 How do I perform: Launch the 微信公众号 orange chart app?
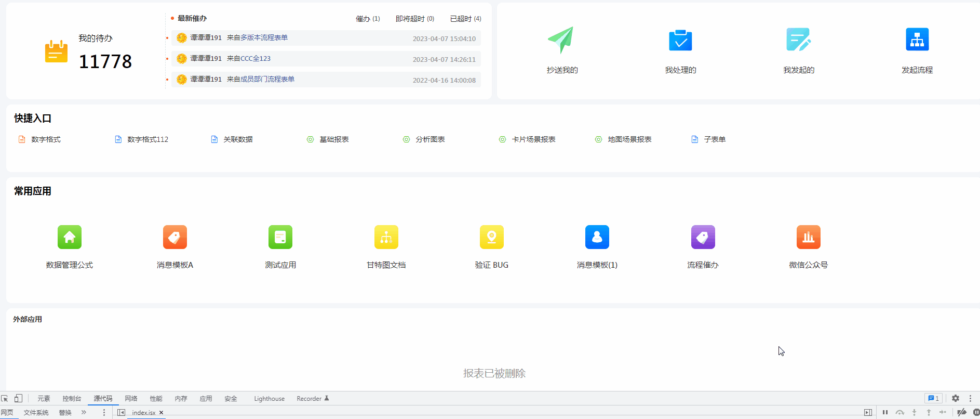pos(808,237)
